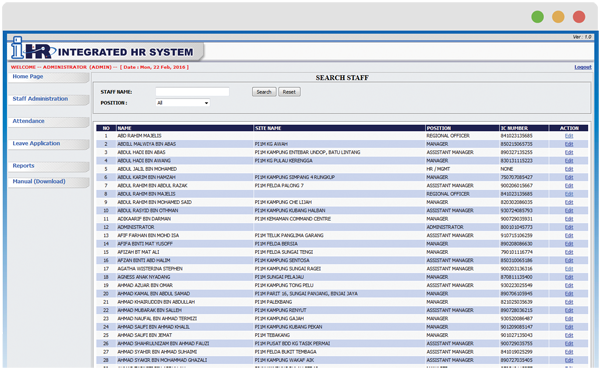600x371 pixels.
Task: Edit staff ABDUL RAHIM BIN MOHAMED SAID
Action: [569, 202]
